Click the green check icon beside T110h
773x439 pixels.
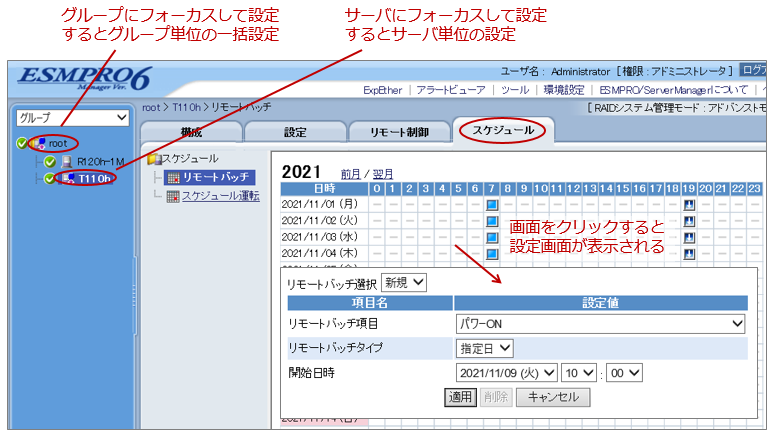pos(50,179)
